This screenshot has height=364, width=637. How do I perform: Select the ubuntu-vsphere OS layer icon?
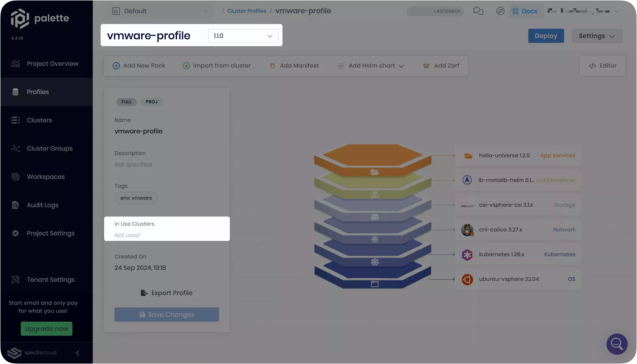click(467, 279)
